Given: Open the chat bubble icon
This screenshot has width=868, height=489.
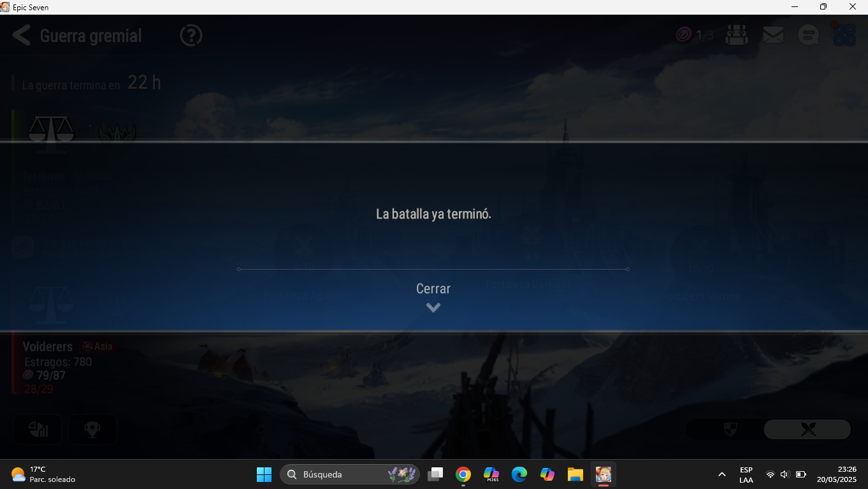Looking at the screenshot, I should tap(809, 35).
